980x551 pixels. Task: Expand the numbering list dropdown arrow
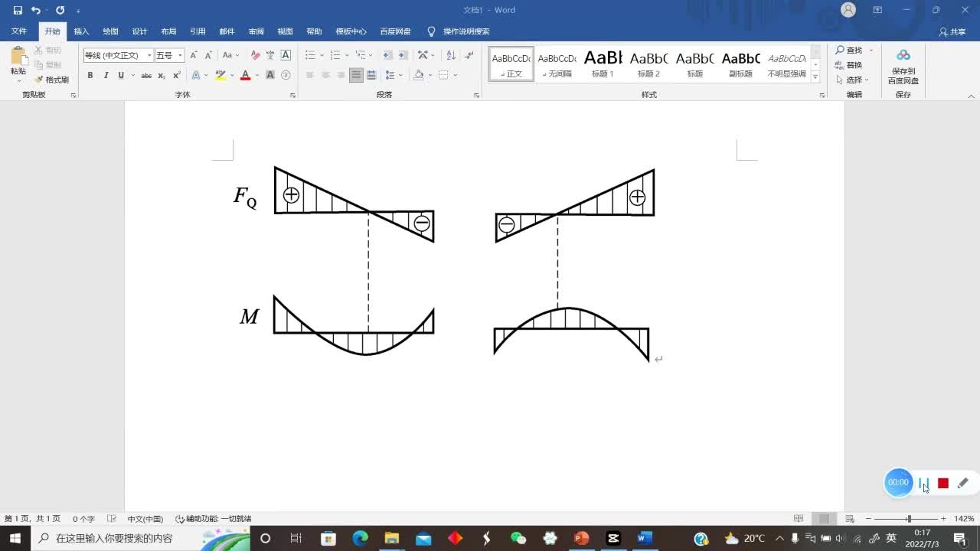coord(346,55)
